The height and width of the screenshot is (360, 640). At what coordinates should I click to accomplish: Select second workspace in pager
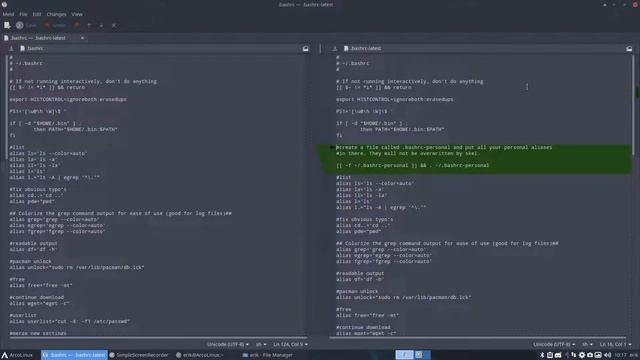tap(422, 355)
